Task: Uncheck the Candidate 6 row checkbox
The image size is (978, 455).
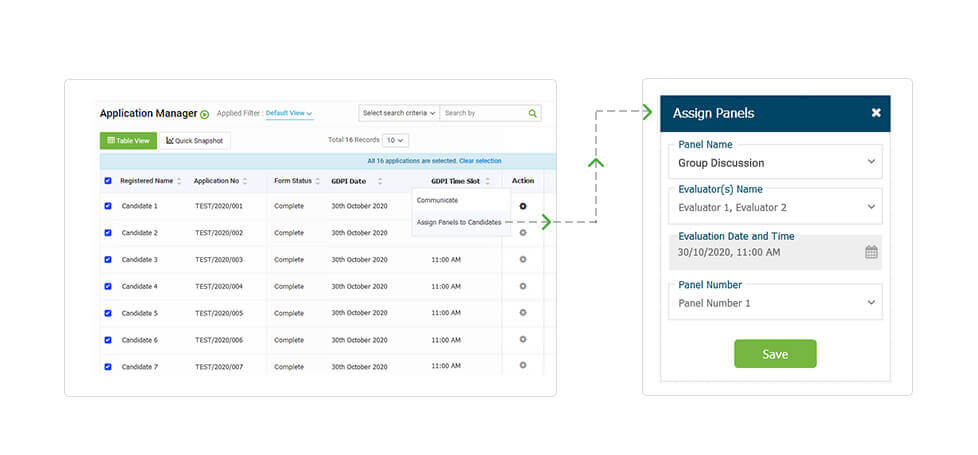Action: tap(108, 340)
